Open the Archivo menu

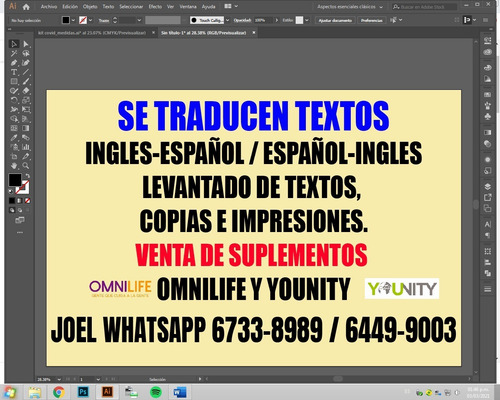(49, 7)
